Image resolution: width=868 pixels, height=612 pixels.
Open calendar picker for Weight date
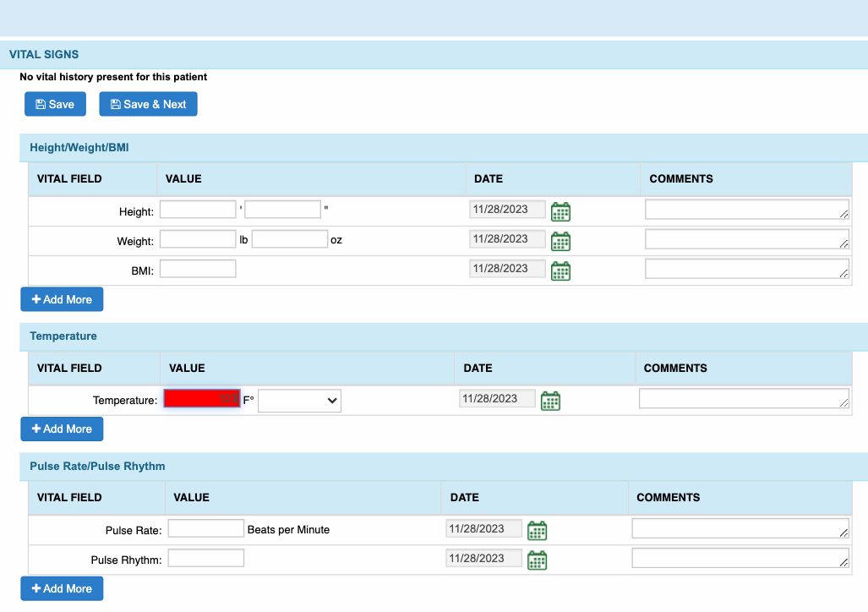[x=560, y=241]
